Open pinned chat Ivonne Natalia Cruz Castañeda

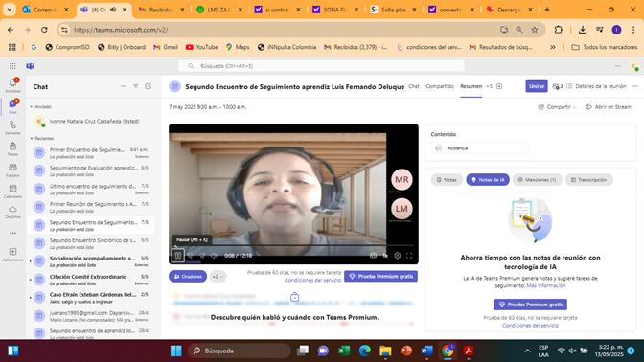[x=91, y=121]
